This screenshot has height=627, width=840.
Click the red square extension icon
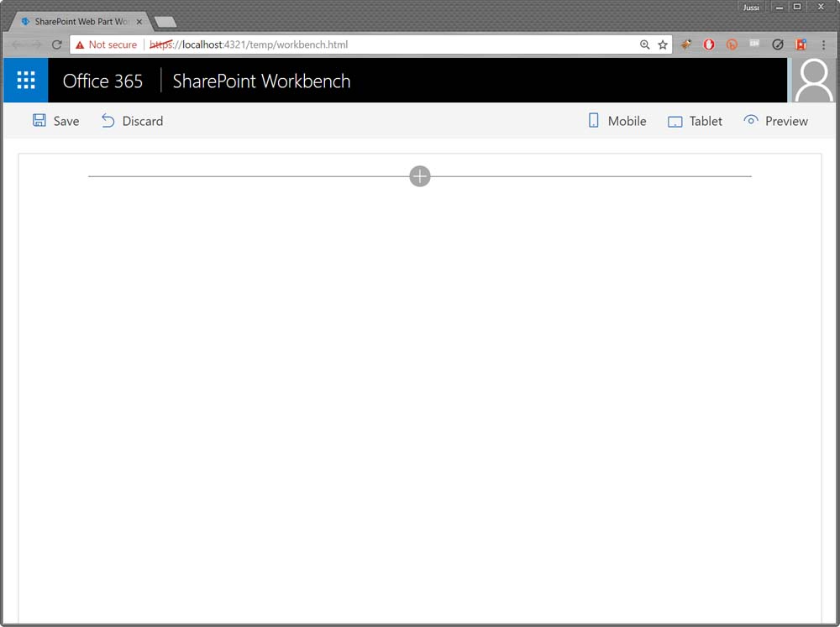pyautogui.click(x=801, y=44)
